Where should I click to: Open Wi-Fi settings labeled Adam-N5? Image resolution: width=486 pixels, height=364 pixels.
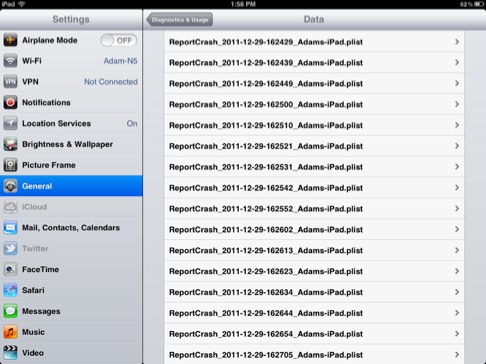click(x=71, y=61)
